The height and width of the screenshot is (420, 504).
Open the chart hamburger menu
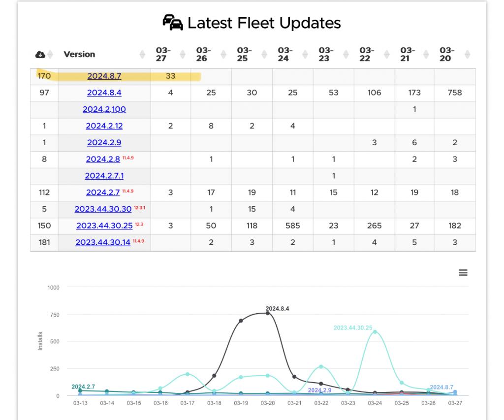(x=463, y=273)
